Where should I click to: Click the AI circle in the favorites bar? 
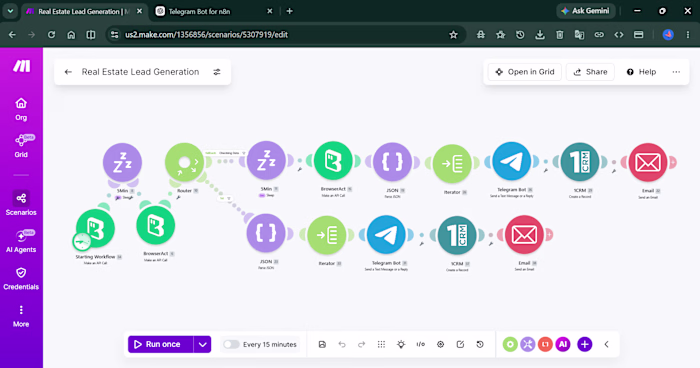(x=563, y=344)
